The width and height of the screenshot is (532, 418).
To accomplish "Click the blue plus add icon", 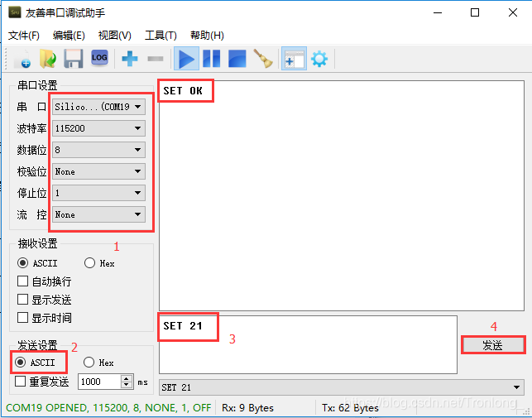I will [130, 59].
